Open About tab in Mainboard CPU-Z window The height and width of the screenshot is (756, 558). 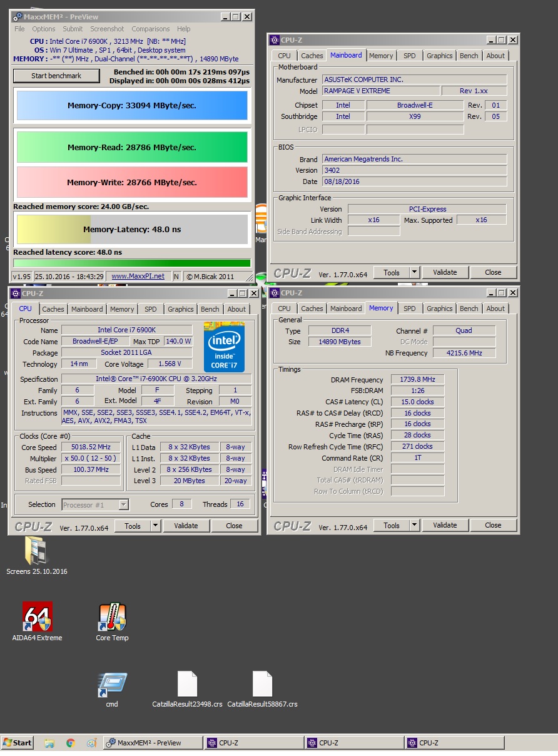(495, 56)
